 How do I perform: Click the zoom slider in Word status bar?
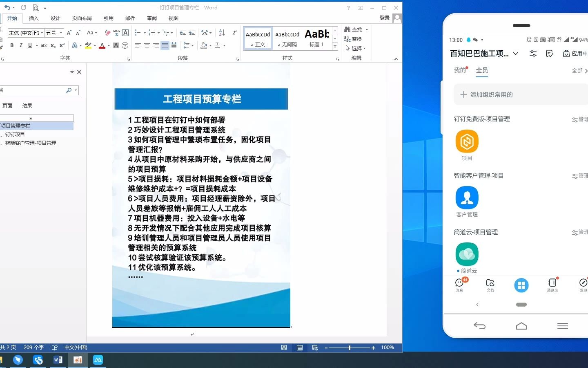350,348
